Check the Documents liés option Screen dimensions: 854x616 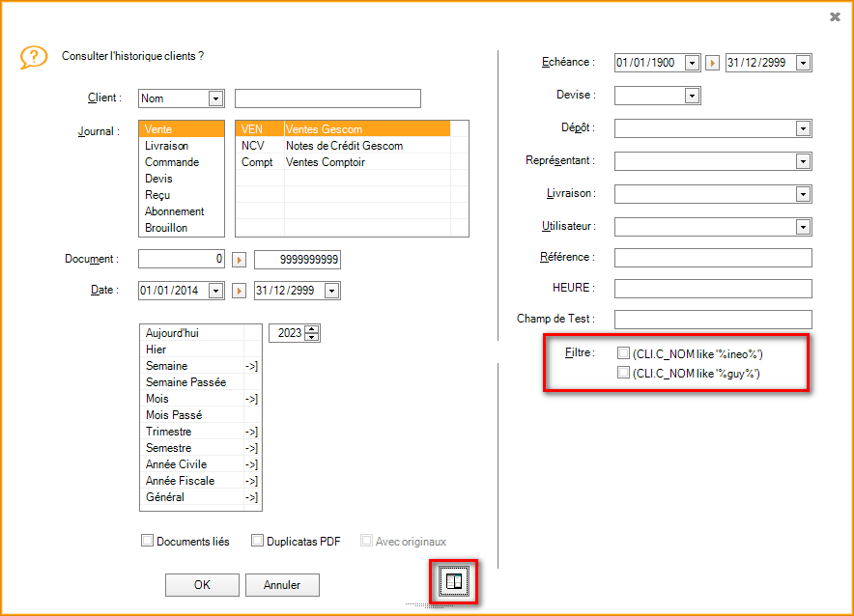click(148, 542)
